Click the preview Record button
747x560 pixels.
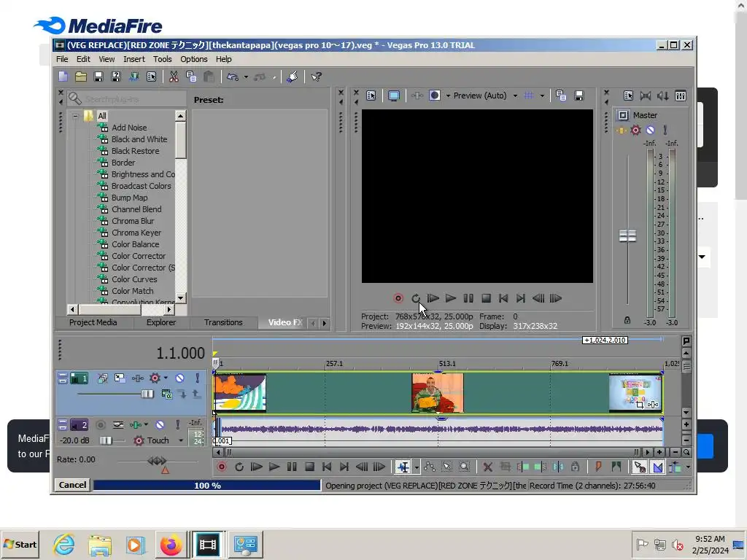coord(398,298)
